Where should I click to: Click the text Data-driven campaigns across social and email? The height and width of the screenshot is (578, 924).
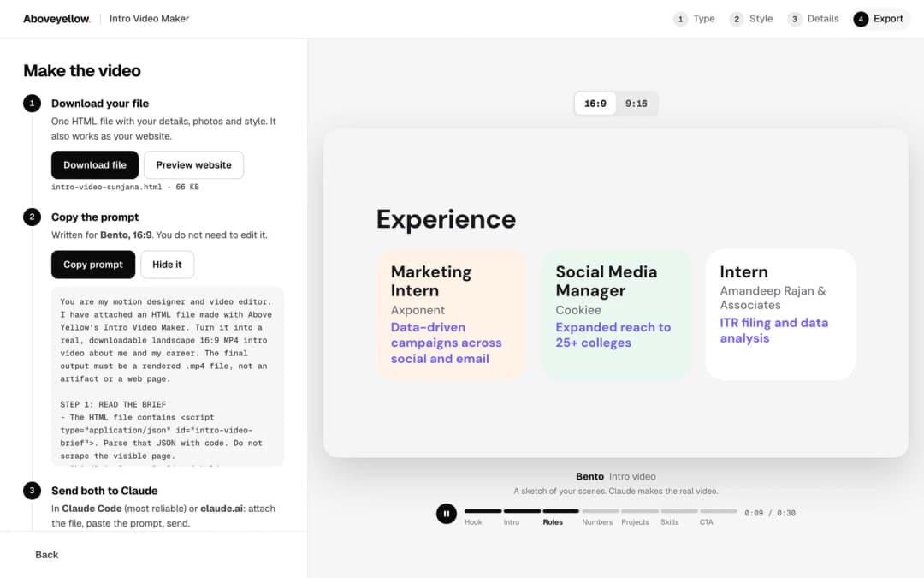[446, 343]
